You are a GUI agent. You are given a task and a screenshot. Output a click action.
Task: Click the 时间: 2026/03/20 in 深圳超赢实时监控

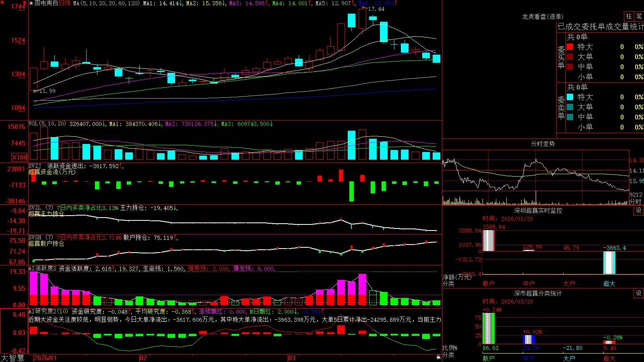point(508,219)
